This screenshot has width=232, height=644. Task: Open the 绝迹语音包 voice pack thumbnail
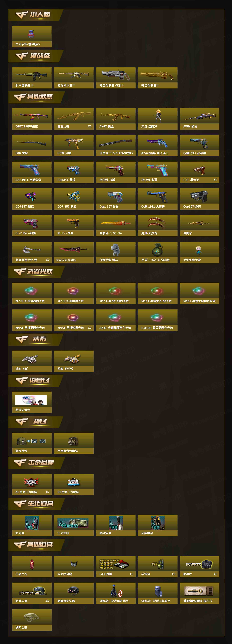[31, 400]
